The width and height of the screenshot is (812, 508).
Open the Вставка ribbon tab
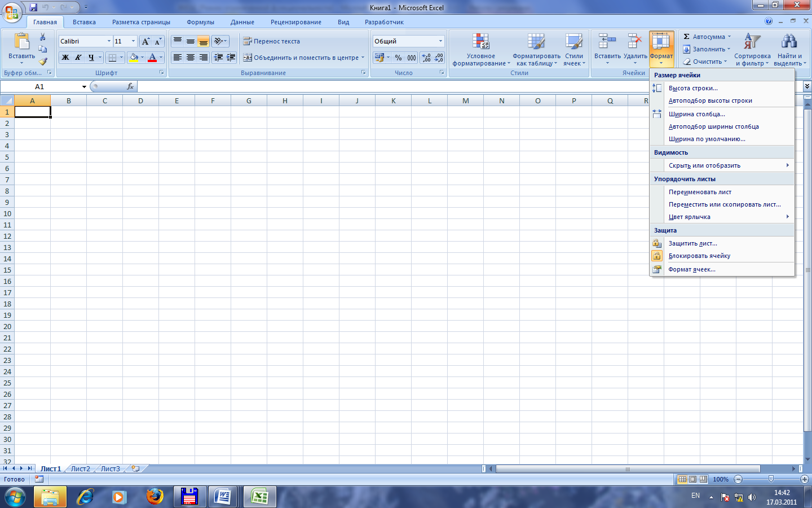[84, 22]
